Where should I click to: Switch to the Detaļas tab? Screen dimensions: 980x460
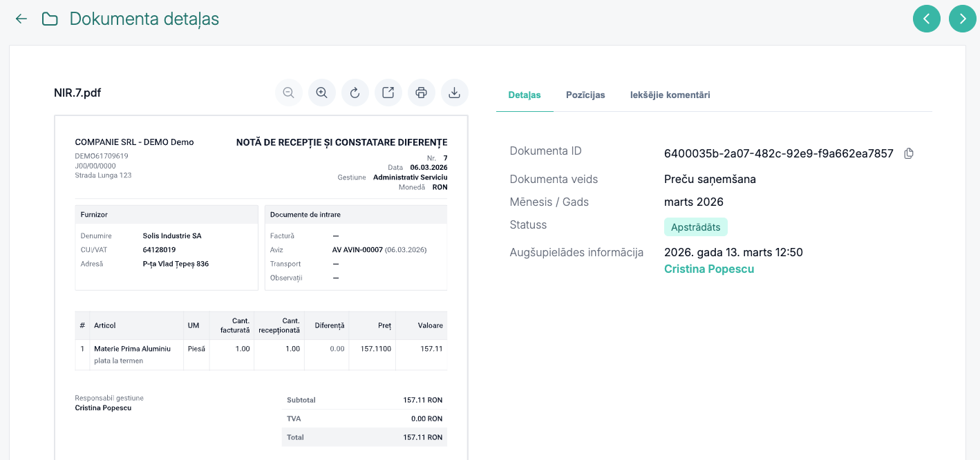point(525,95)
